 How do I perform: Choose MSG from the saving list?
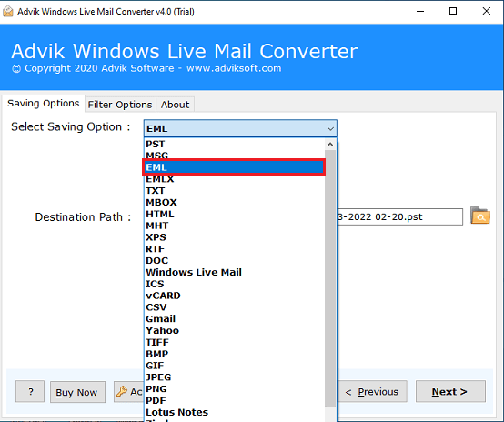coord(235,156)
